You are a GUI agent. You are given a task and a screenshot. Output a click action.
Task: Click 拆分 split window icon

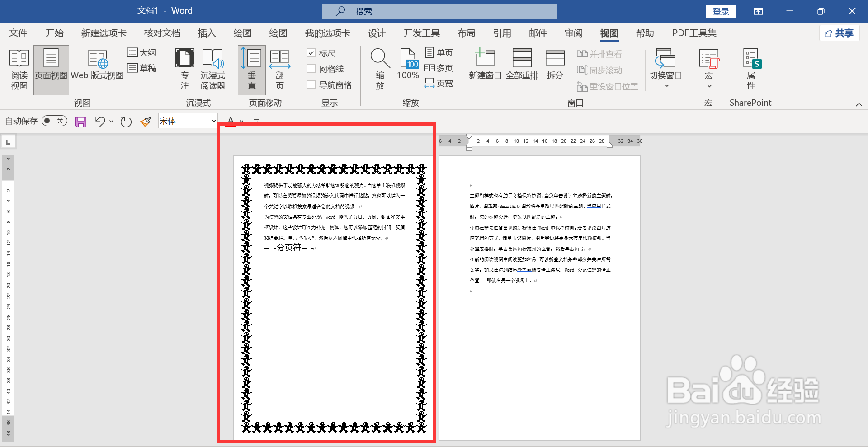click(555, 65)
